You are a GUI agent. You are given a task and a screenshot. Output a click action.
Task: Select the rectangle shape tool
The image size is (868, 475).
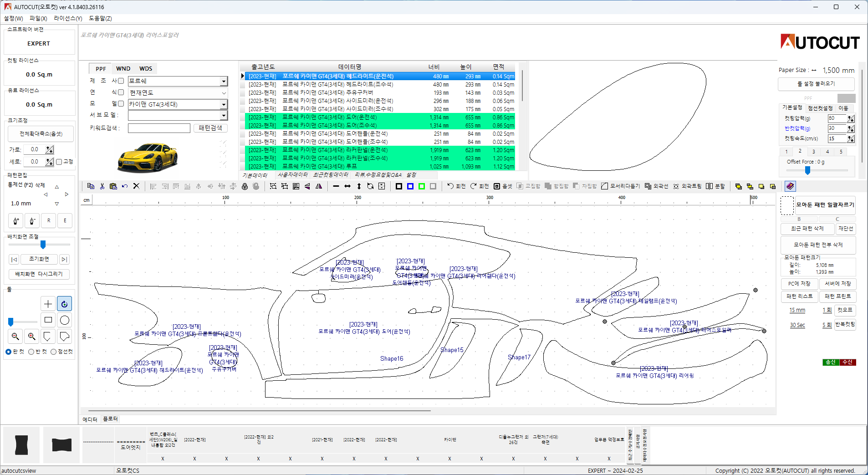(48, 320)
